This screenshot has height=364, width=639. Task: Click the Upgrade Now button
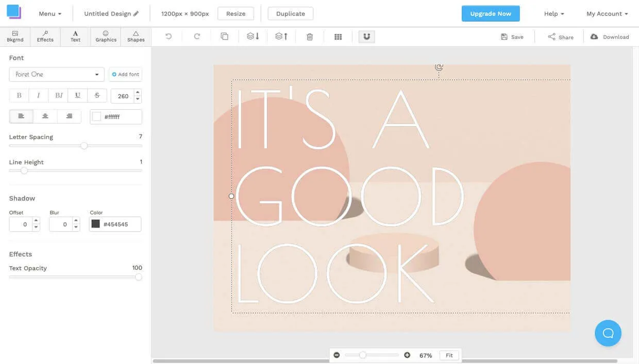(x=491, y=14)
